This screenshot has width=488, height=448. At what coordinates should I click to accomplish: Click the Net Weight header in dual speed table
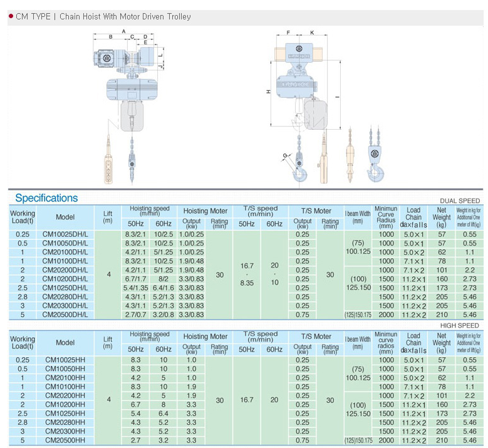(x=442, y=217)
